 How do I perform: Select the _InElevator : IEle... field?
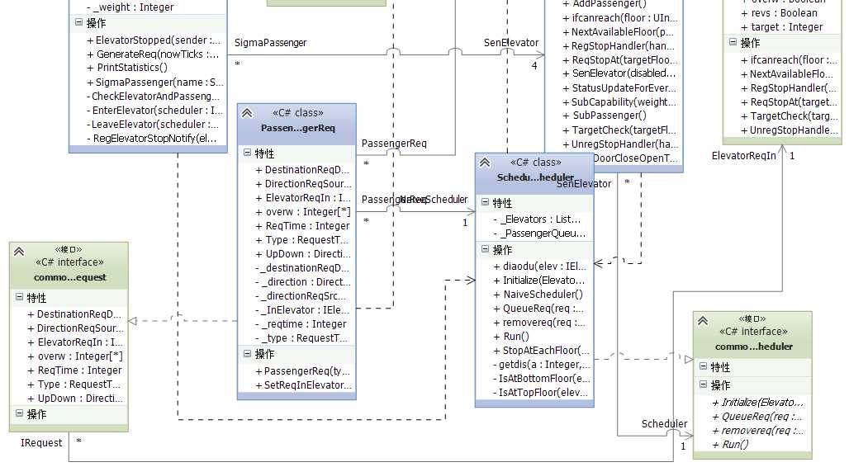(302, 310)
